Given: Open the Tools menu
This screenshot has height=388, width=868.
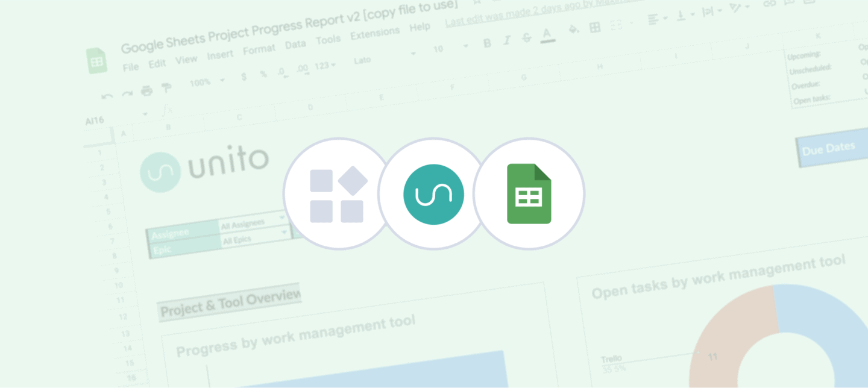Looking at the screenshot, I should [329, 40].
